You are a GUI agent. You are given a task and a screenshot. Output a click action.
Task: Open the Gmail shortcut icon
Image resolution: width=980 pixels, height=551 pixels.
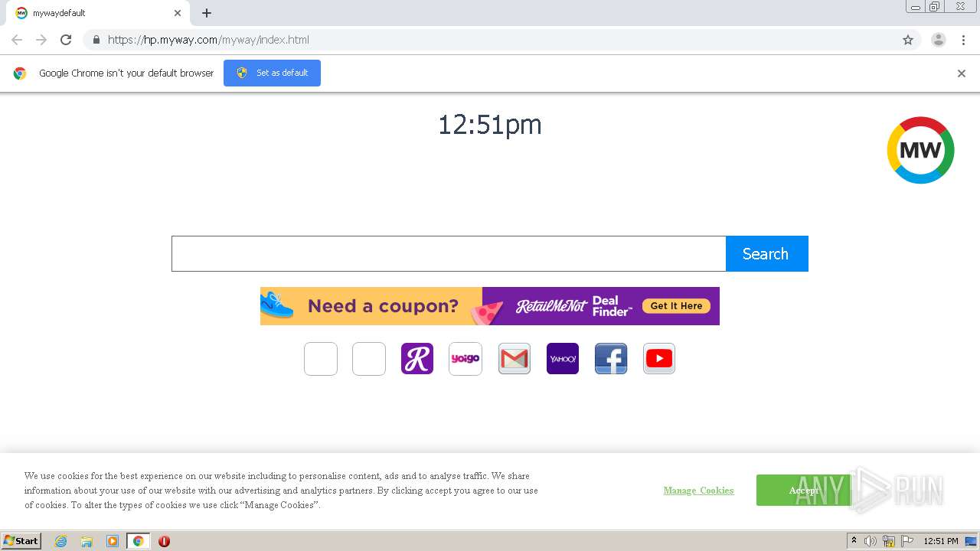tap(514, 359)
